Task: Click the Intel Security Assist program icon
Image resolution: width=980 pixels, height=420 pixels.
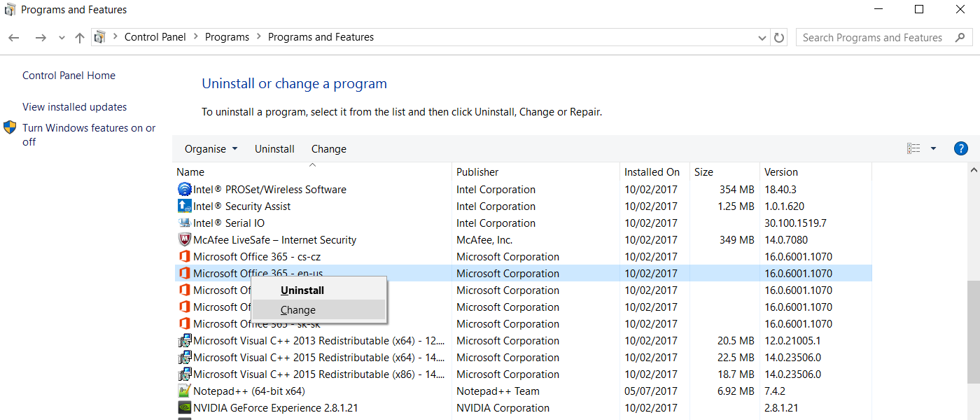Action: pyautogui.click(x=185, y=206)
